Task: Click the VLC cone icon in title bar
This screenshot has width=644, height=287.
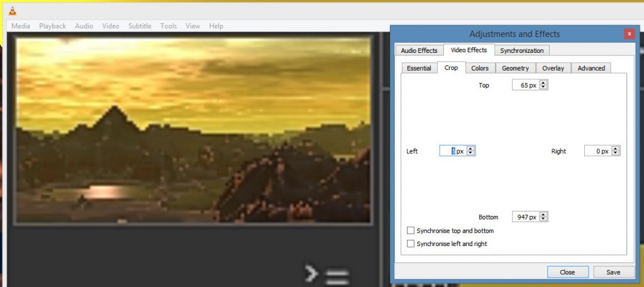Action: click(13, 11)
